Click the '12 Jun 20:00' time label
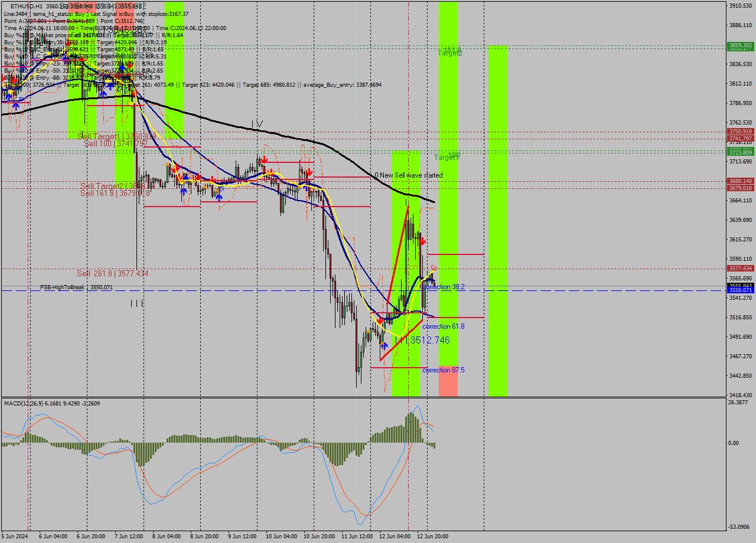The width and height of the screenshot is (756, 543). (x=433, y=537)
